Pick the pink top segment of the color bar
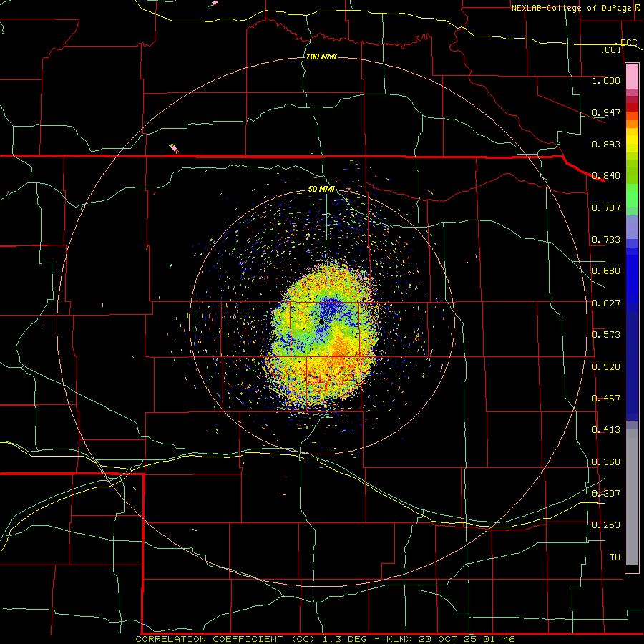Viewport: 644px width, 644px height. coord(632,76)
